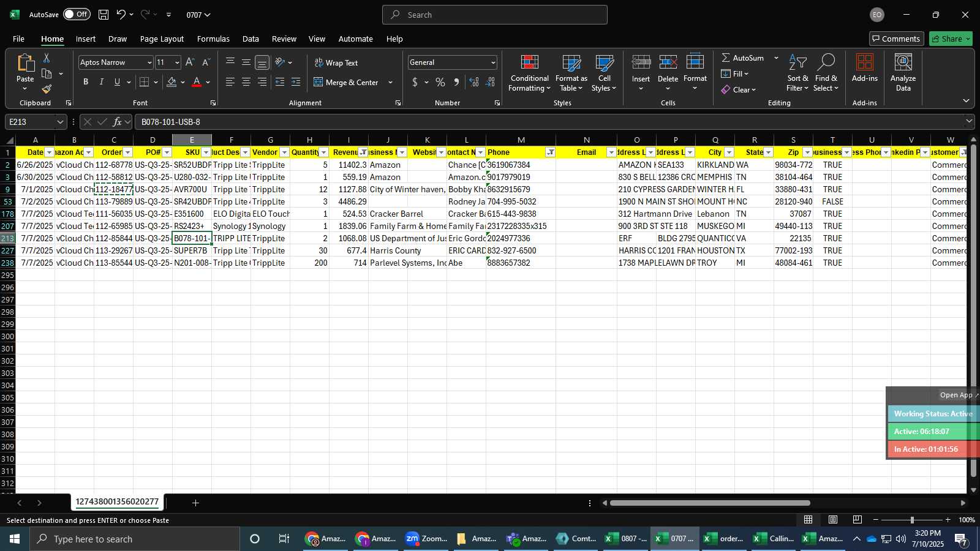This screenshot has width=980, height=551.
Task: Open the number format General dropdown
Action: 492,62
